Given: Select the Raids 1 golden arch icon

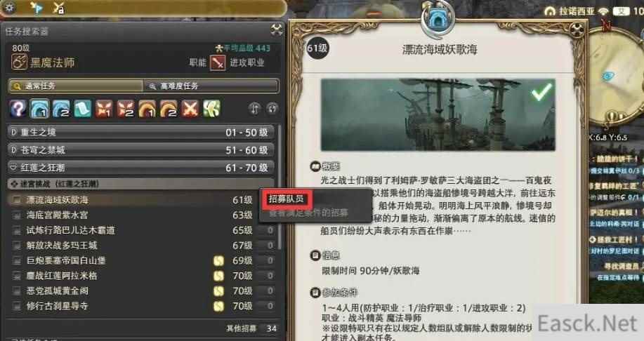Looking at the screenshot, I should (x=147, y=109).
